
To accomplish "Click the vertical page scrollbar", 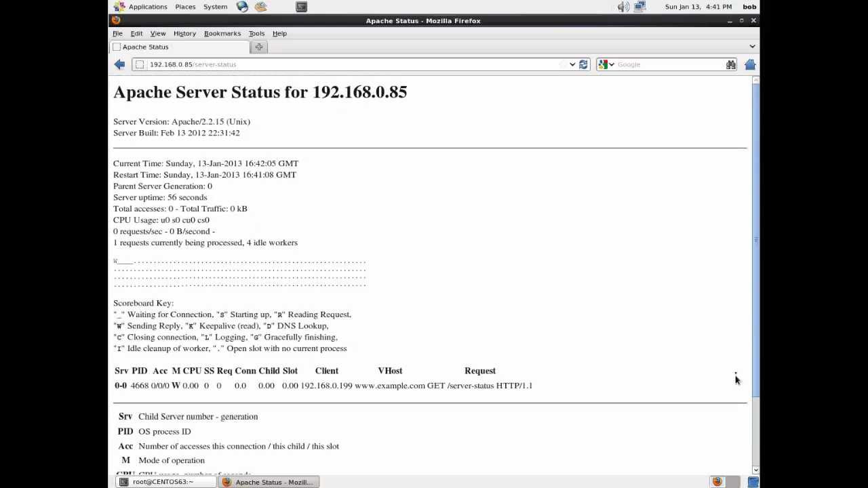I will tap(755, 237).
